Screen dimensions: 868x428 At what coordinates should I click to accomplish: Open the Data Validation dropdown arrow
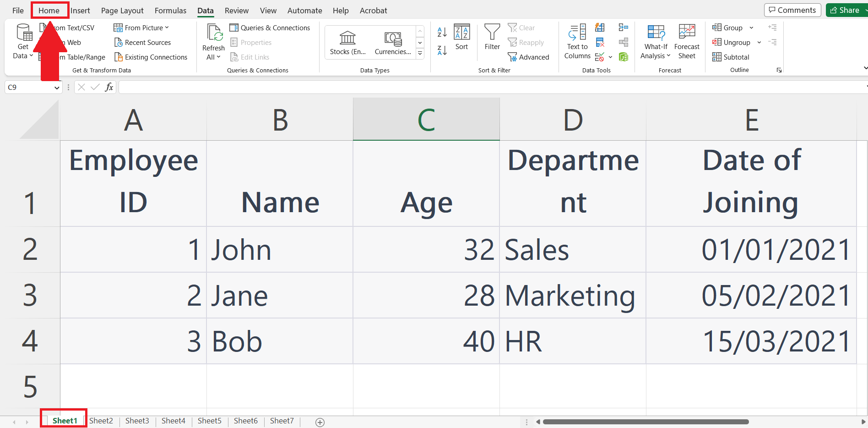tap(610, 57)
